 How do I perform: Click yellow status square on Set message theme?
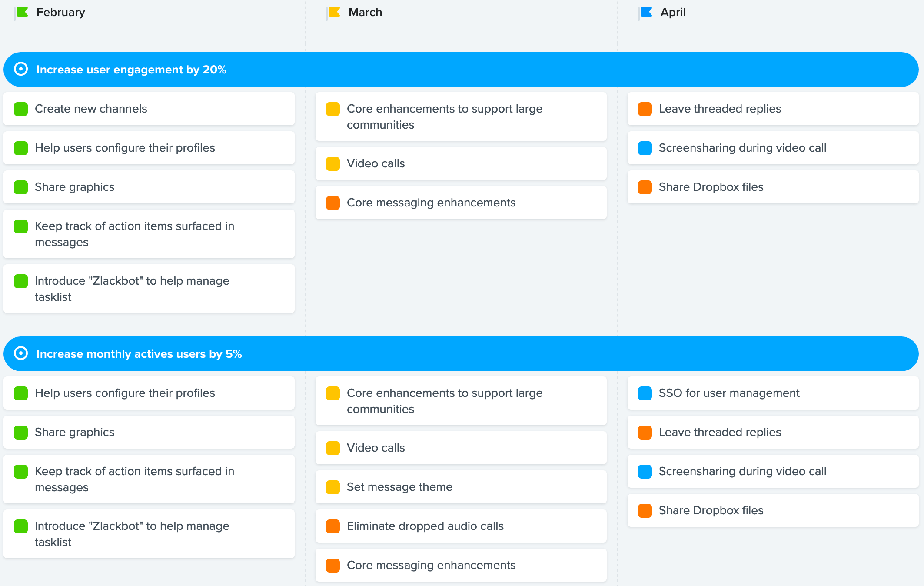(x=333, y=487)
